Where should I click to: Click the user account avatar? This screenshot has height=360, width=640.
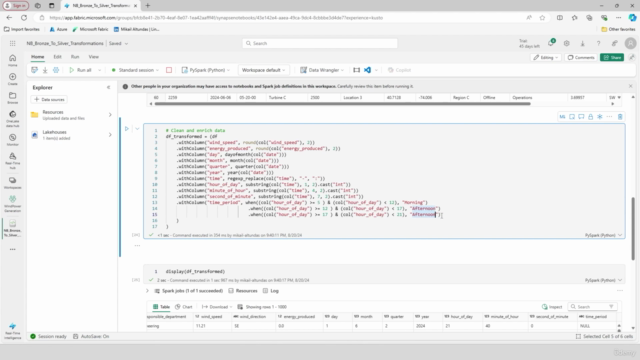(631, 43)
